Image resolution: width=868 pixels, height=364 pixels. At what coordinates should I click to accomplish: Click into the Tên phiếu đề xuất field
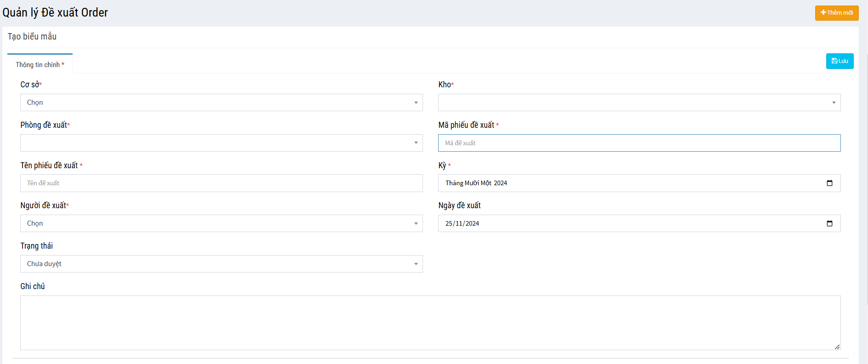click(x=221, y=183)
